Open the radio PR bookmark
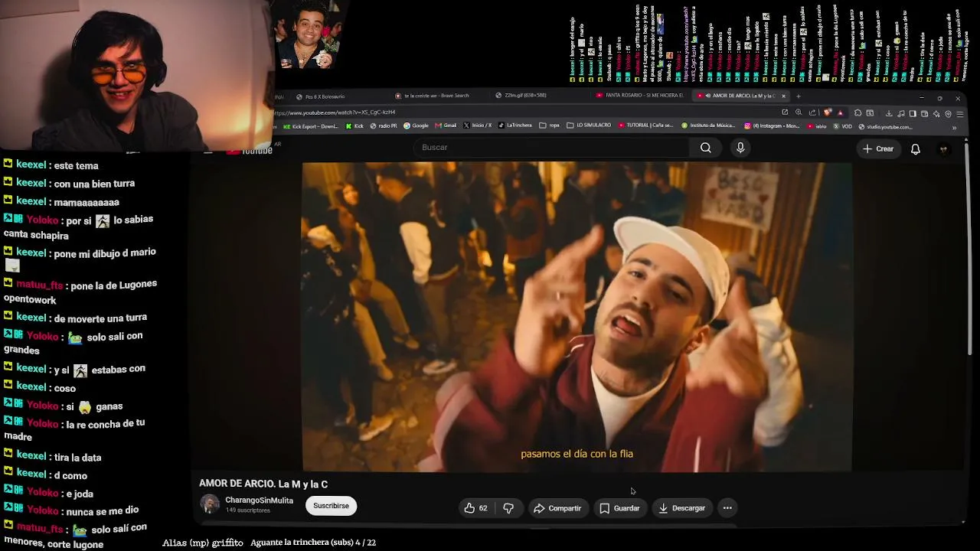 pyautogui.click(x=384, y=126)
